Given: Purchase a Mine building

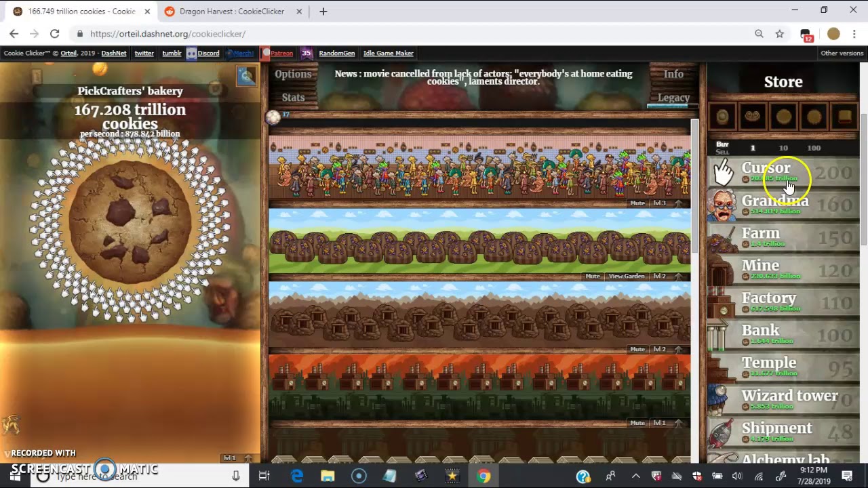Looking at the screenshot, I should tap(783, 270).
